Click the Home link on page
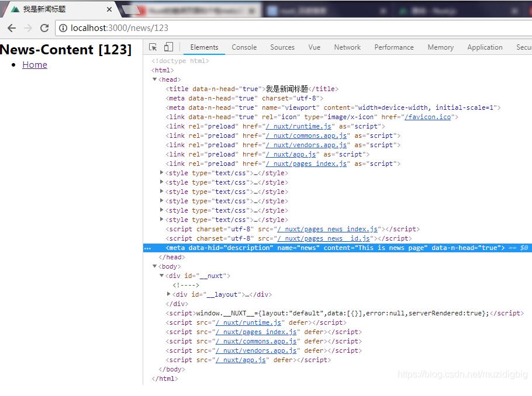Image resolution: width=532 pixels, height=396 pixels. click(x=34, y=65)
